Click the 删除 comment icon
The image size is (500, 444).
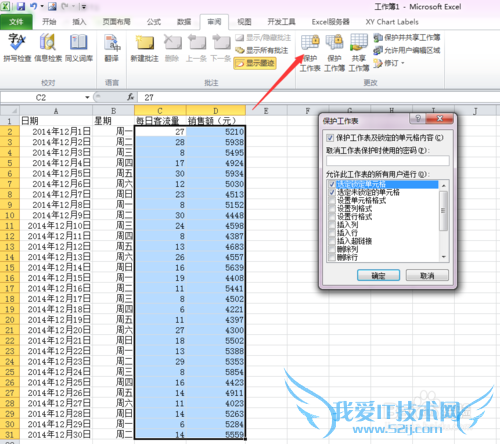172,48
